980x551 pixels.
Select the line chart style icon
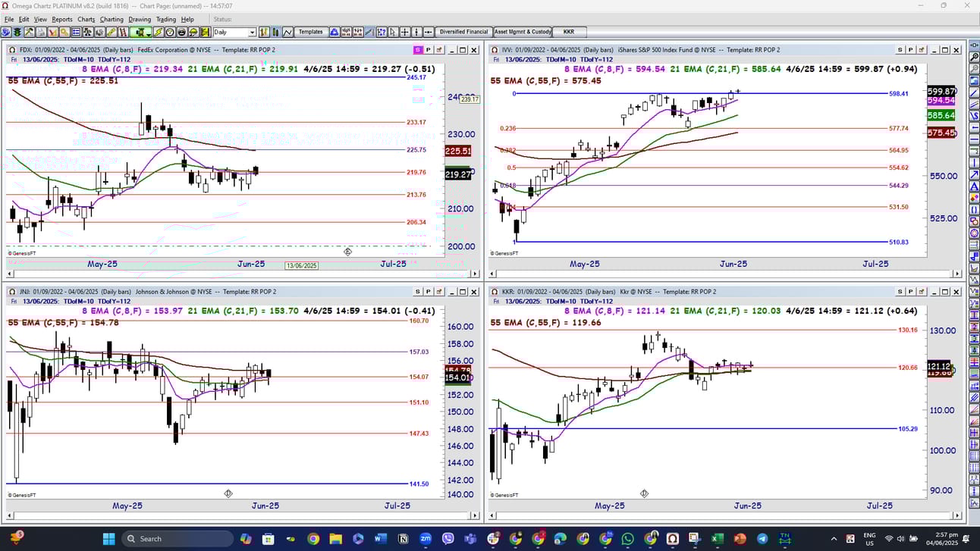[288, 32]
